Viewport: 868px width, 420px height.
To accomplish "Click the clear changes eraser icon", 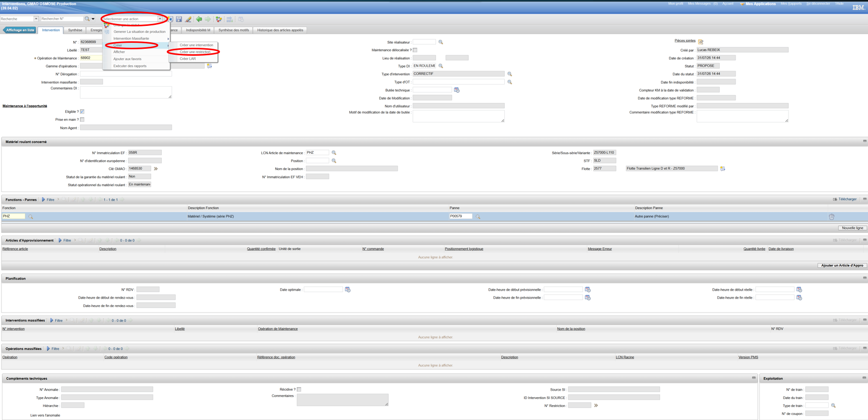I will click(188, 19).
